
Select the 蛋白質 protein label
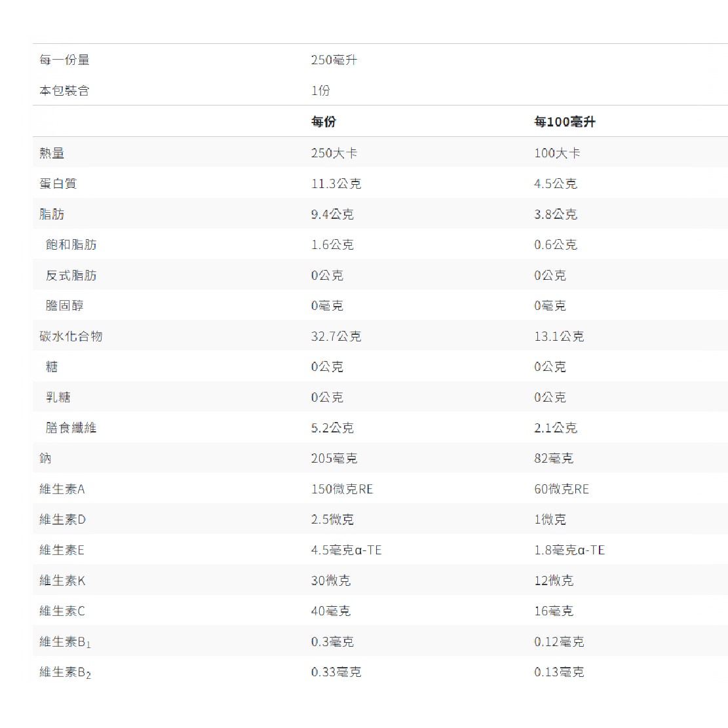[x=58, y=183]
